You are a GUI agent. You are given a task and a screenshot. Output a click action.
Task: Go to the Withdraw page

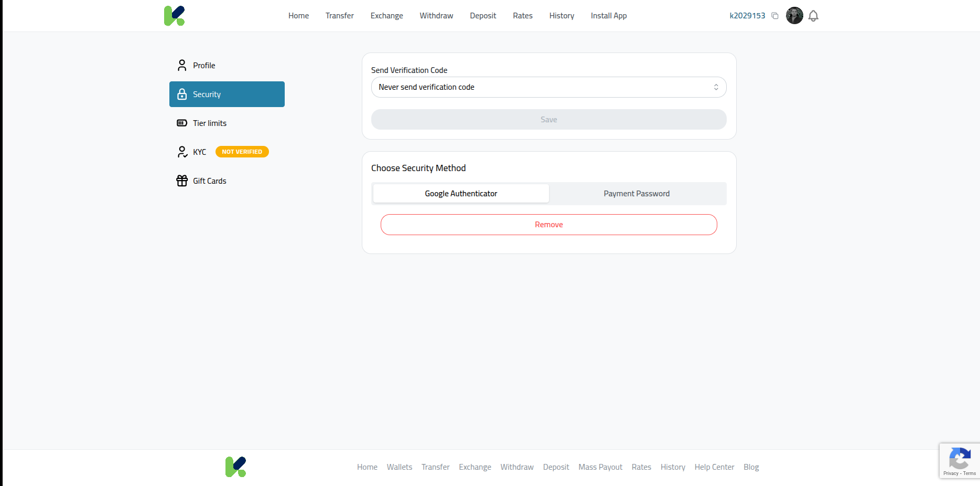[x=436, y=16]
